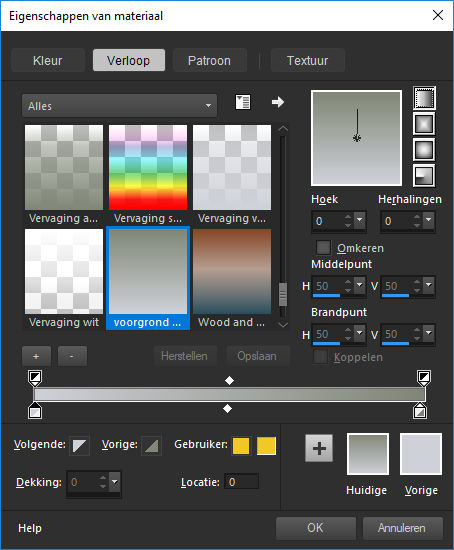Click the white arrow icon next to Alles
Image resolution: width=454 pixels, height=550 pixels.
pyautogui.click(x=278, y=102)
